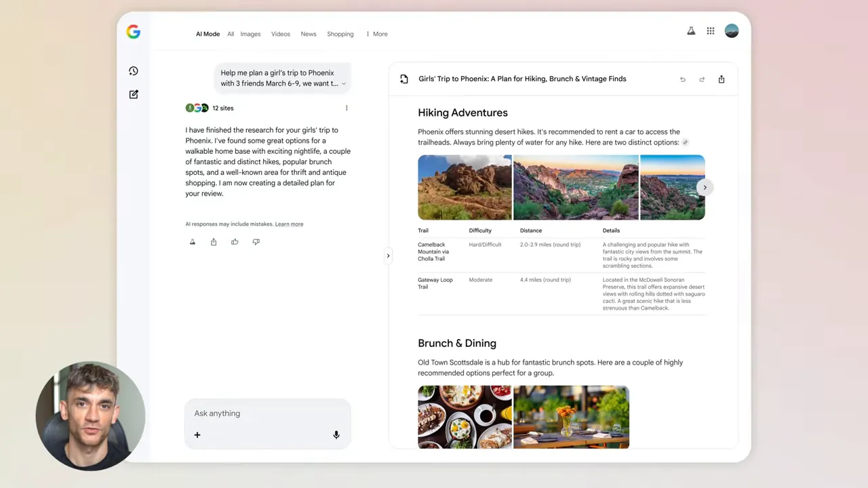Screen dimensions: 868x488
Task: Focus the Ask anything input field
Action: [x=268, y=413]
